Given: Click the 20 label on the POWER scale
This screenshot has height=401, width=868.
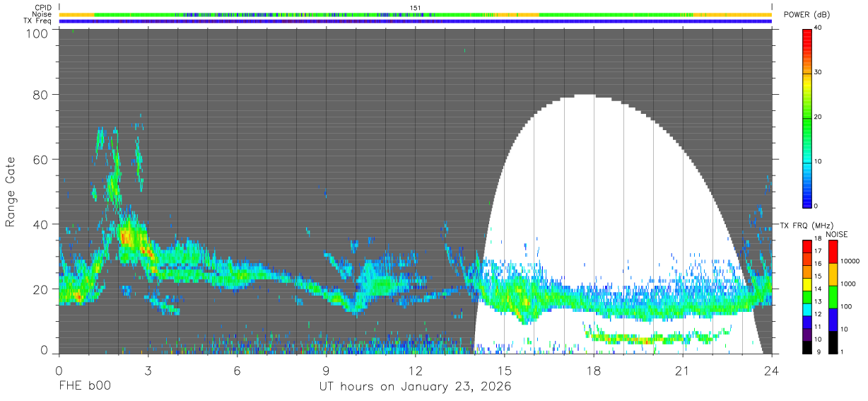Looking at the screenshot, I should pos(819,117).
